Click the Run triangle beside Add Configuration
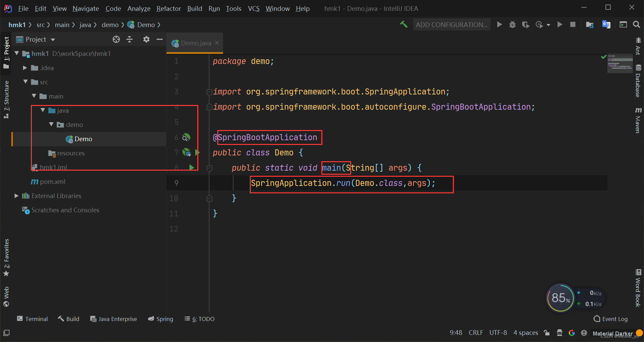644x342 pixels. click(x=499, y=24)
